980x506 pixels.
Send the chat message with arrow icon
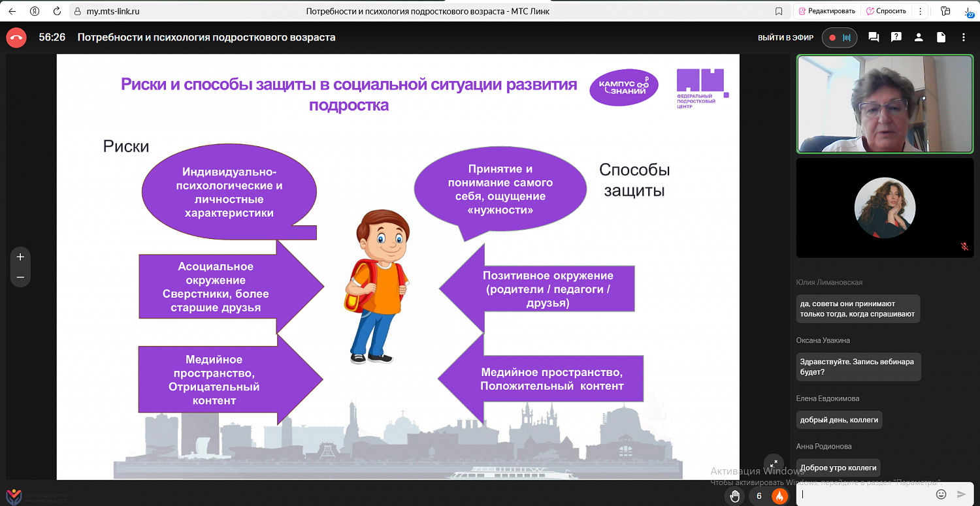click(961, 494)
